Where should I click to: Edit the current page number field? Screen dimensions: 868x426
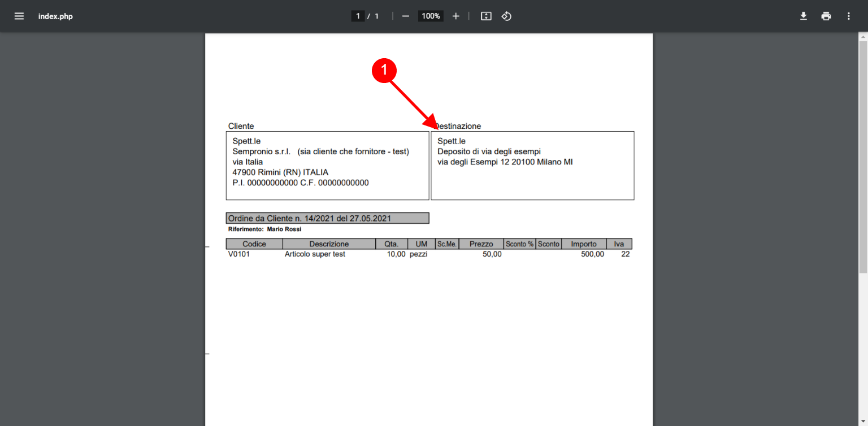(x=357, y=16)
